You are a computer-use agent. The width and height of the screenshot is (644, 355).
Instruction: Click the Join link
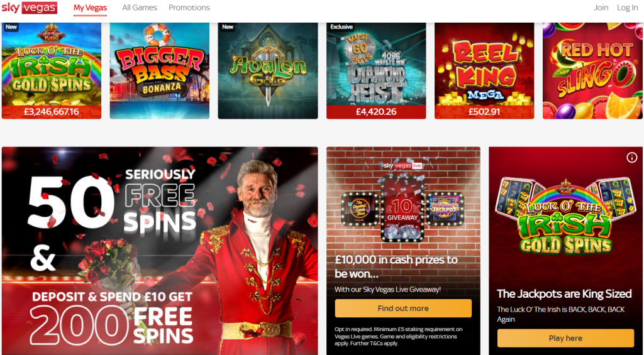(x=601, y=8)
